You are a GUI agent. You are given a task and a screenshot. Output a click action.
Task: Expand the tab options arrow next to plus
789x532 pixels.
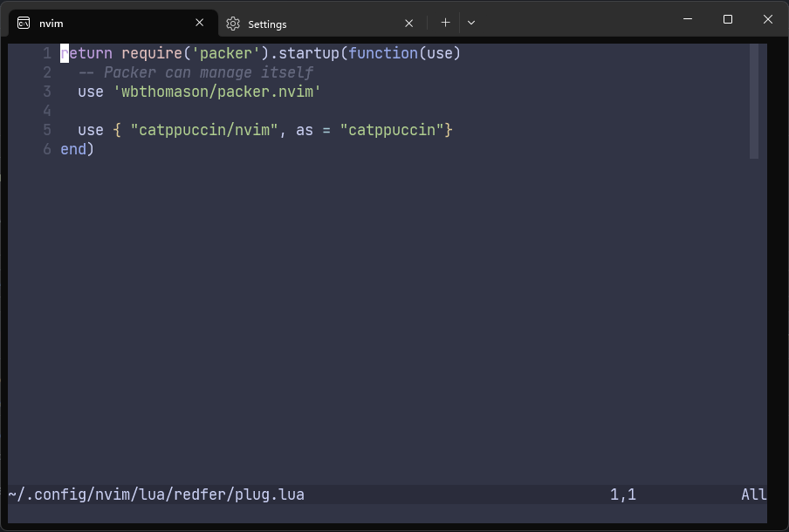click(471, 23)
